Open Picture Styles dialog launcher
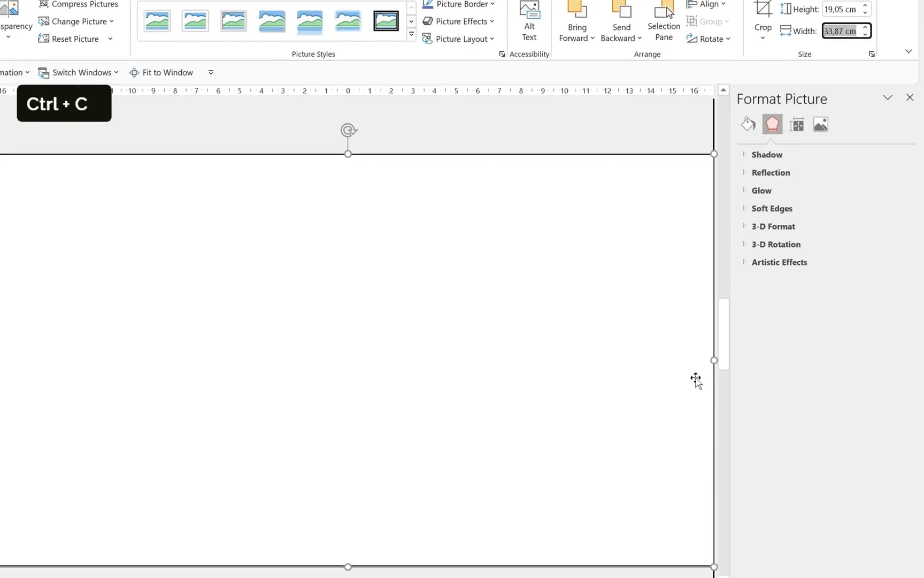 [x=502, y=54]
